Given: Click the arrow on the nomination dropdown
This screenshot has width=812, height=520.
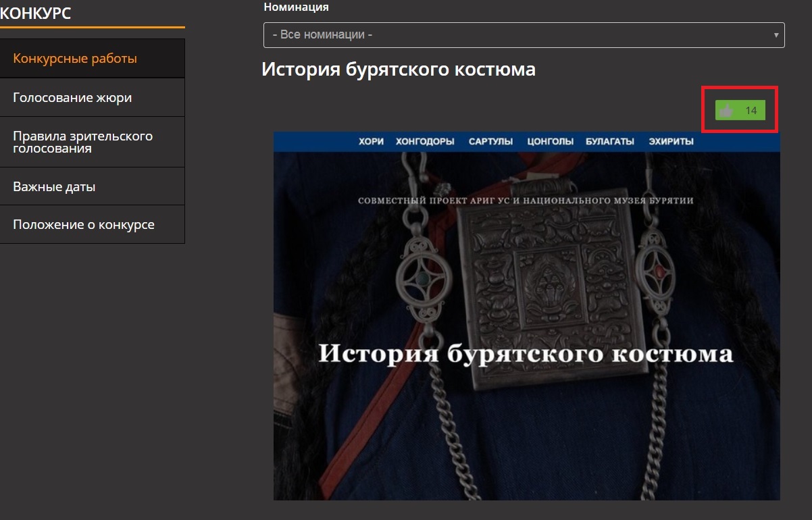Looking at the screenshot, I should (776, 35).
